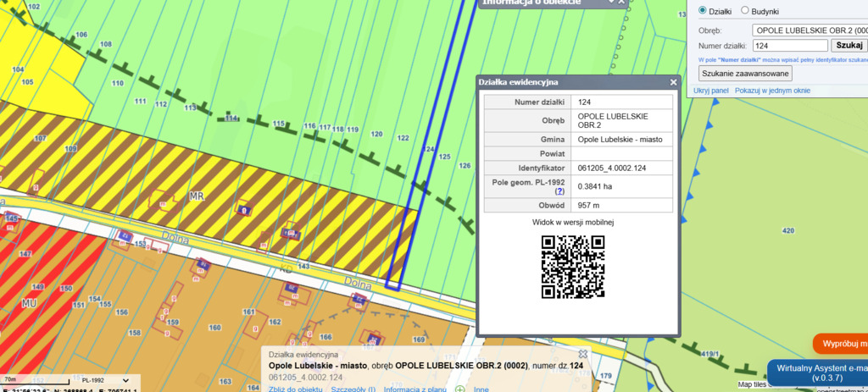Viewport: 868px width, 392px height.
Task: Dismiss the bottom parcel info tooltip
Action: tap(583, 353)
